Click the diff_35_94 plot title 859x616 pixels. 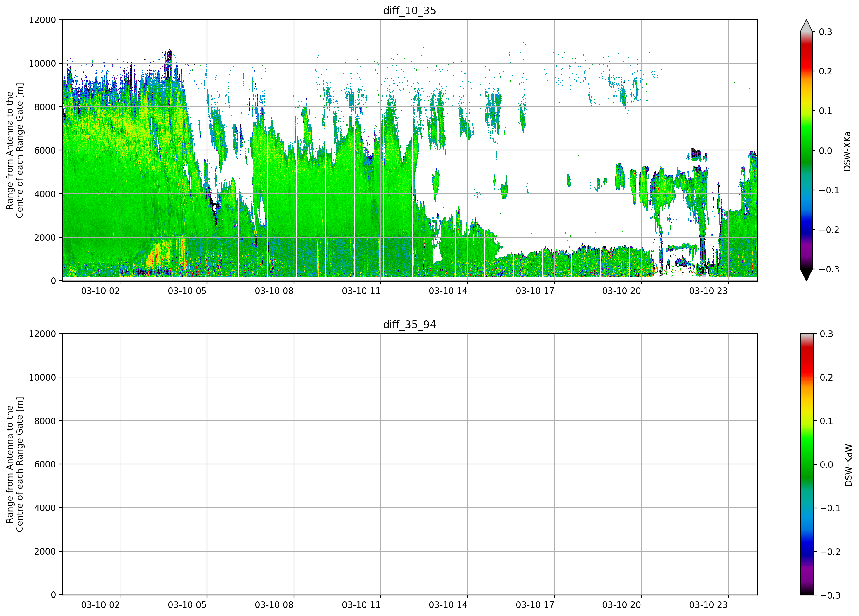(x=409, y=325)
